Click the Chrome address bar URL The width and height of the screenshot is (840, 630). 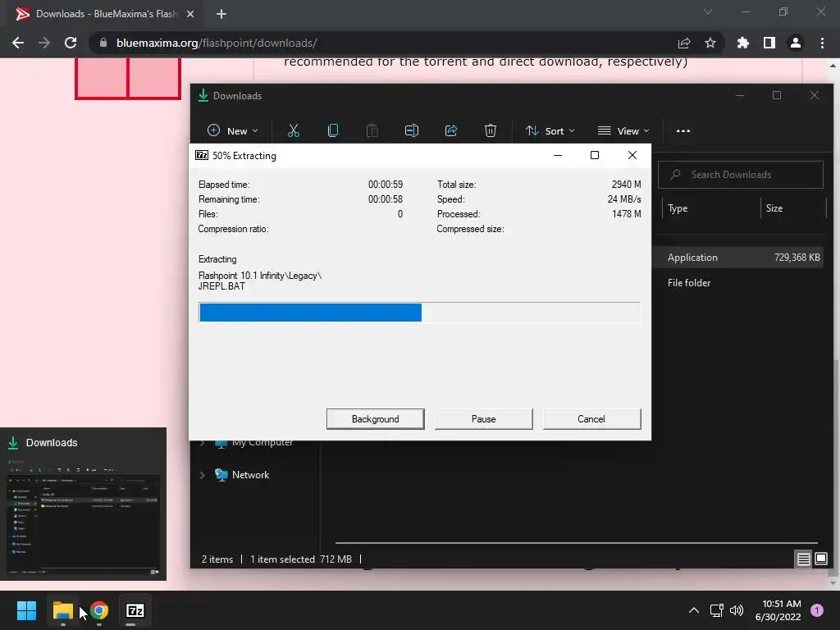tap(217, 43)
